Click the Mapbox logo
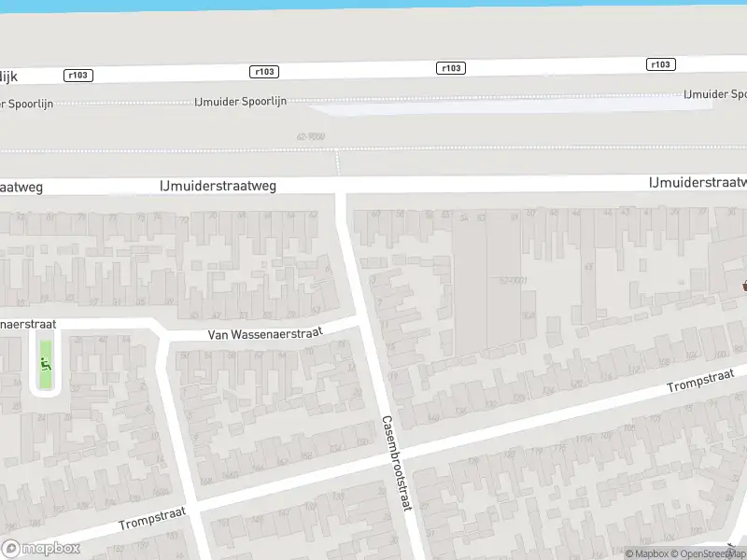Viewport: 747px width, 560px height. [x=40, y=549]
